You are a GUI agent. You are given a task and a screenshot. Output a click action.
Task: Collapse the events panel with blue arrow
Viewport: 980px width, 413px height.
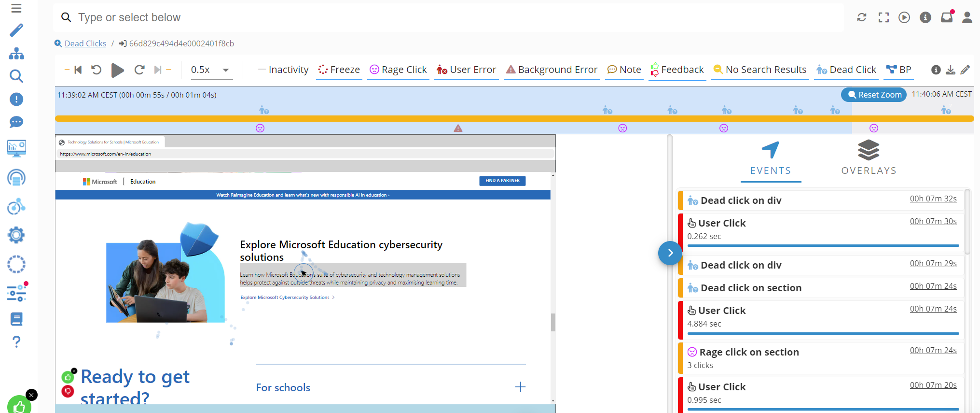[670, 253]
